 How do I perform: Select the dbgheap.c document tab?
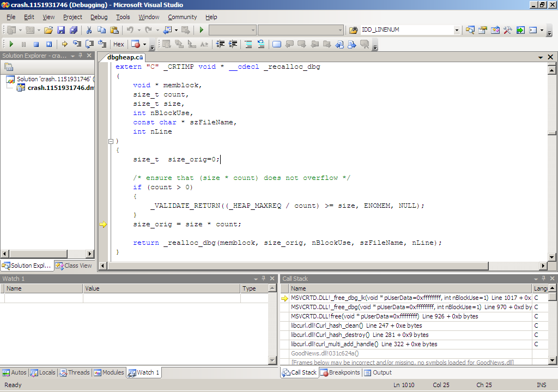click(123, 57)
